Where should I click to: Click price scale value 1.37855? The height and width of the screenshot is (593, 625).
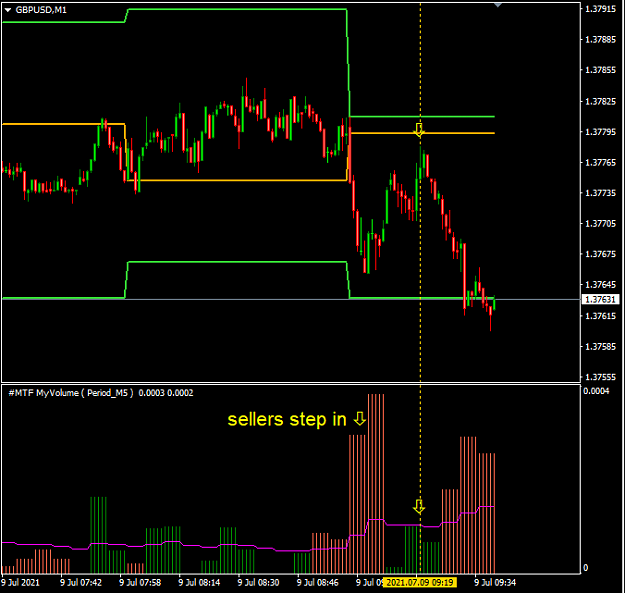click(x=600, y=70)
